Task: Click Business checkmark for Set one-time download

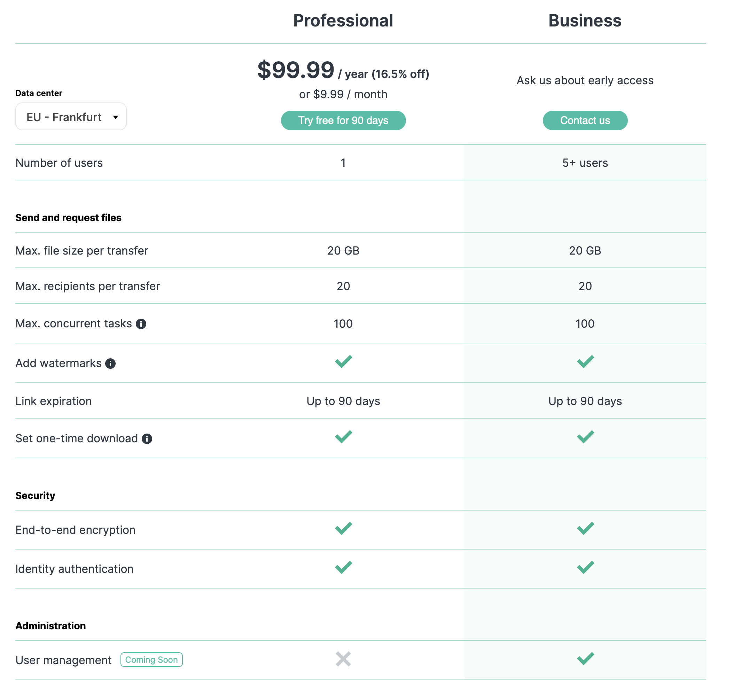Action: [x=585, y=437]
